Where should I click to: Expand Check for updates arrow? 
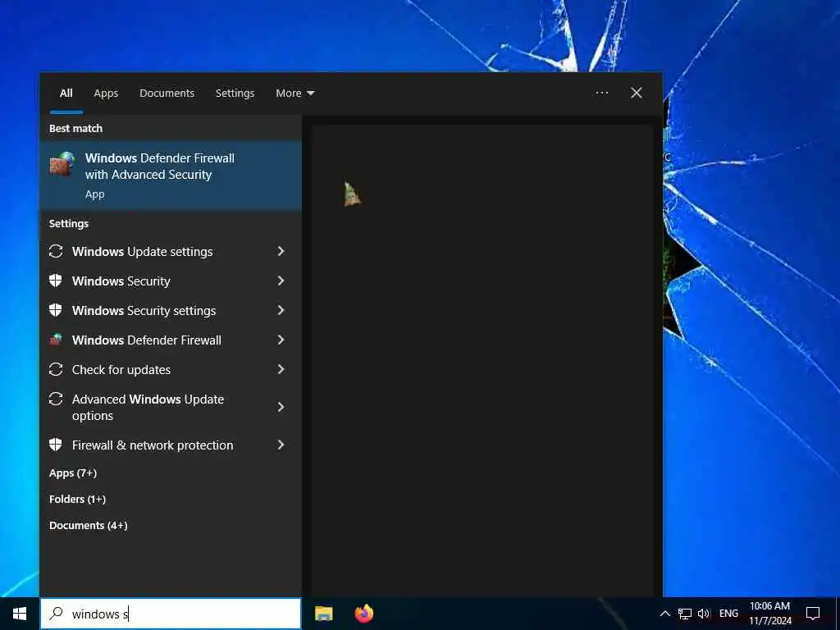pos(281,369)
